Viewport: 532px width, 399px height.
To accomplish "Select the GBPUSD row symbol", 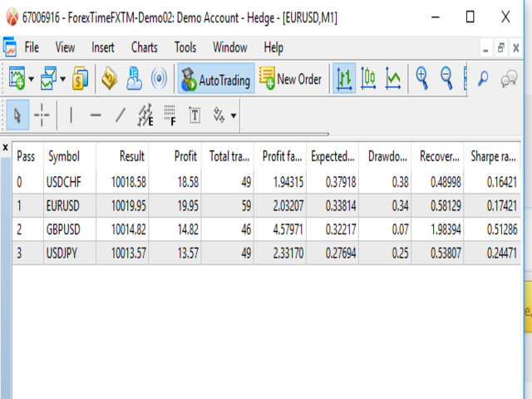I will click(x=63, y=229).
